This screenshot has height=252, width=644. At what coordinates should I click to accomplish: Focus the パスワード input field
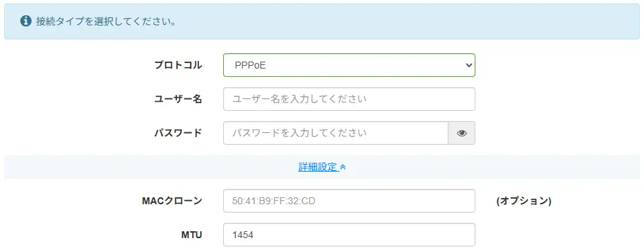tap(336, 133)
